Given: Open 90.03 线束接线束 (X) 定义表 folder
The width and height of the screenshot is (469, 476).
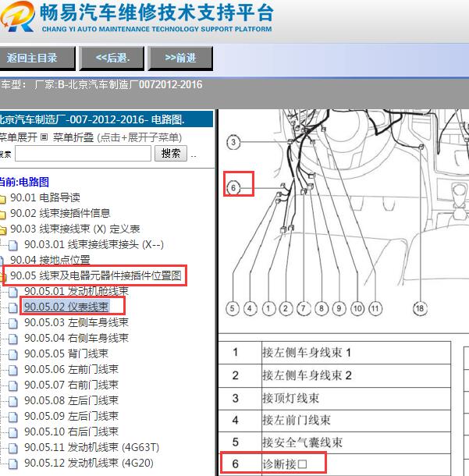Looking at the screenshot, I should point(75,229).
